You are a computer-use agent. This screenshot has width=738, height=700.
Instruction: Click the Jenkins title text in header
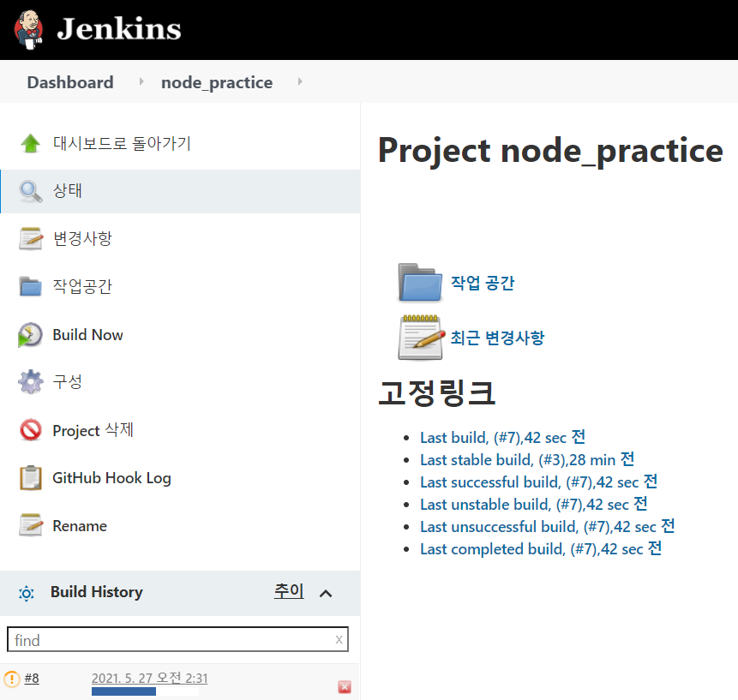coord(118,28)
